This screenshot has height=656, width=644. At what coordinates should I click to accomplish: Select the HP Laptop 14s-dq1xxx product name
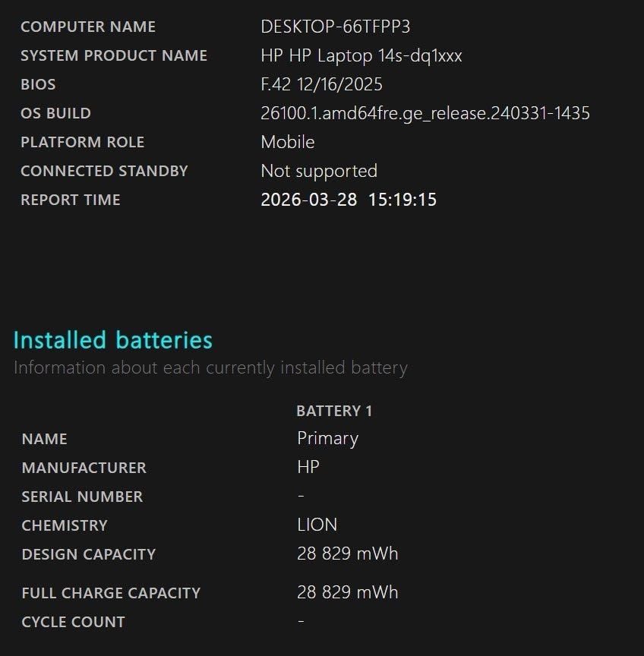click(361, 55)
